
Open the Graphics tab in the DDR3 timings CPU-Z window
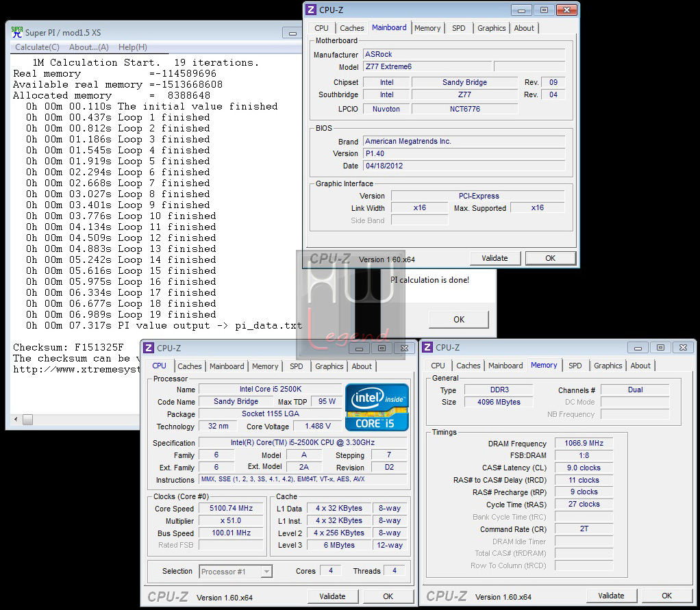pos(608,366)
